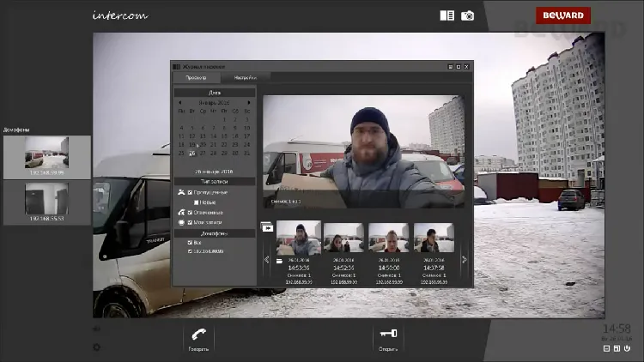This screenshot has width=644, height=362.
Task: Select intercom thumbnail 192.168.99.99
Action: 47,157
